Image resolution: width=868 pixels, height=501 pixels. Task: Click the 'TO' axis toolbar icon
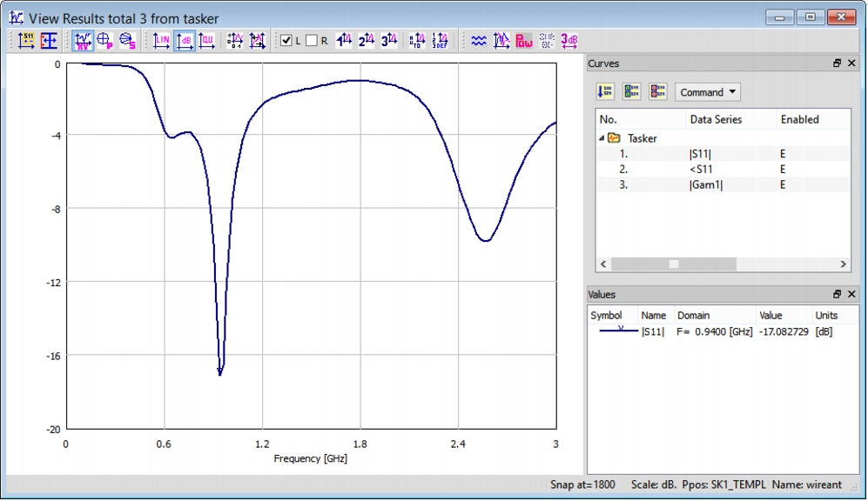[417, 40]
